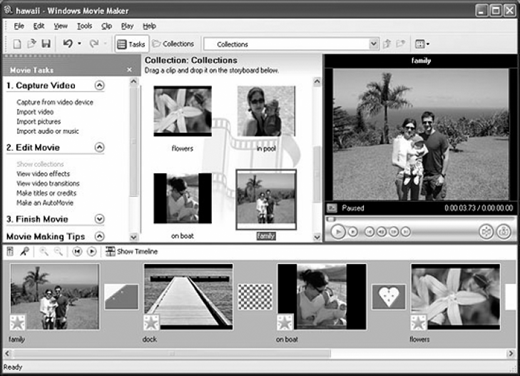Viewport: 520px width, 376px height.
Task: Open the Views dropdown button
Action: point(422,44)
